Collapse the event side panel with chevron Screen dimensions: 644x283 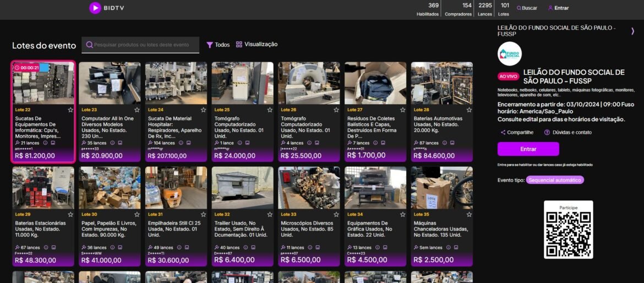click(x=632, y=31)
